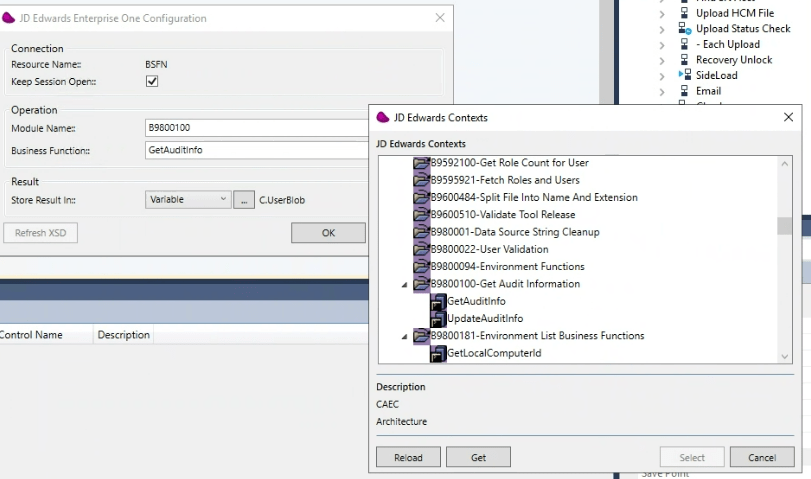Click scroll up arrow in contexts list
This screenshot has height=479, width=811.
click(785, 164)
